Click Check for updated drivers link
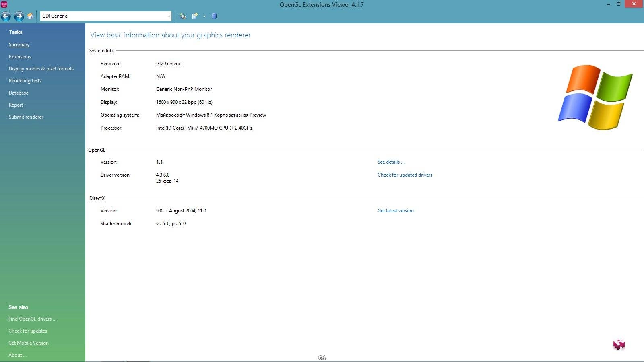This screenshot has height=362, width=644. click(x=405, y=175)
